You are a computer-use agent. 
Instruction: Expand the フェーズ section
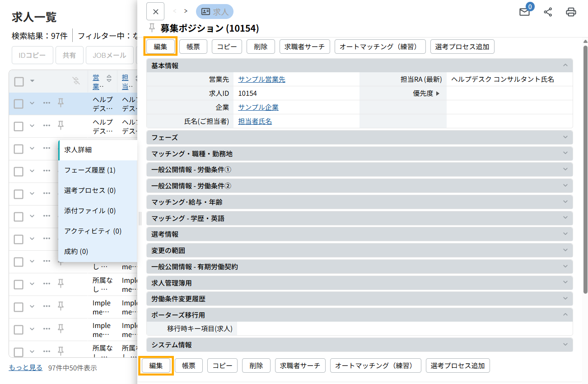359,137
